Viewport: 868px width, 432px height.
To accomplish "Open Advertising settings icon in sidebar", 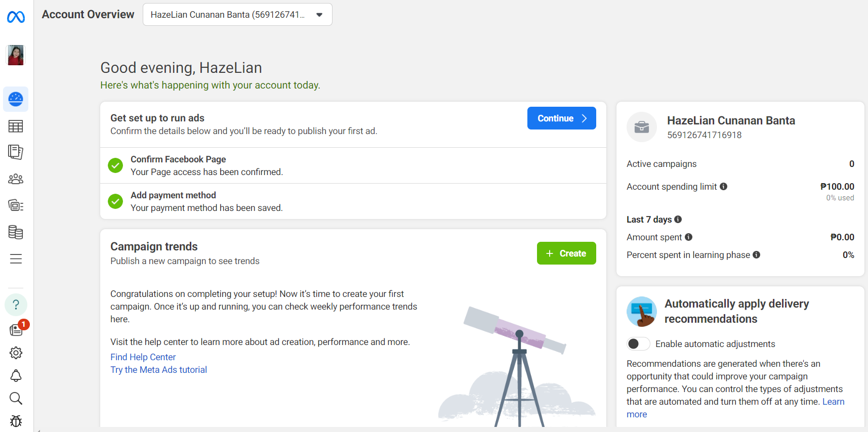I will pyautogui.click(x=16, y=205).
